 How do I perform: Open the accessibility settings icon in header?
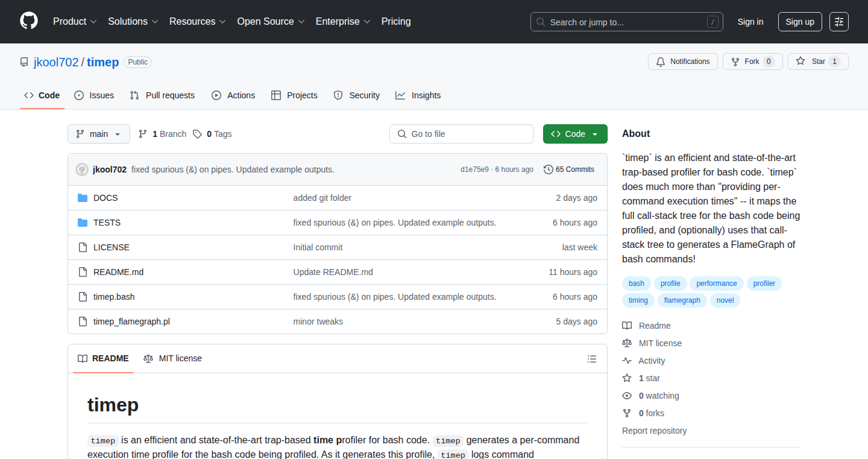point(838,22)
